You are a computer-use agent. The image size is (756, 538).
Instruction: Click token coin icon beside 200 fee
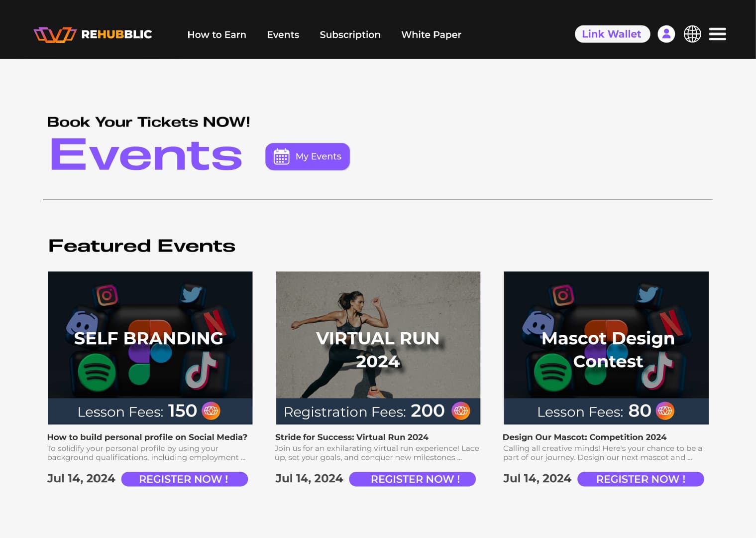pos(460,411)
